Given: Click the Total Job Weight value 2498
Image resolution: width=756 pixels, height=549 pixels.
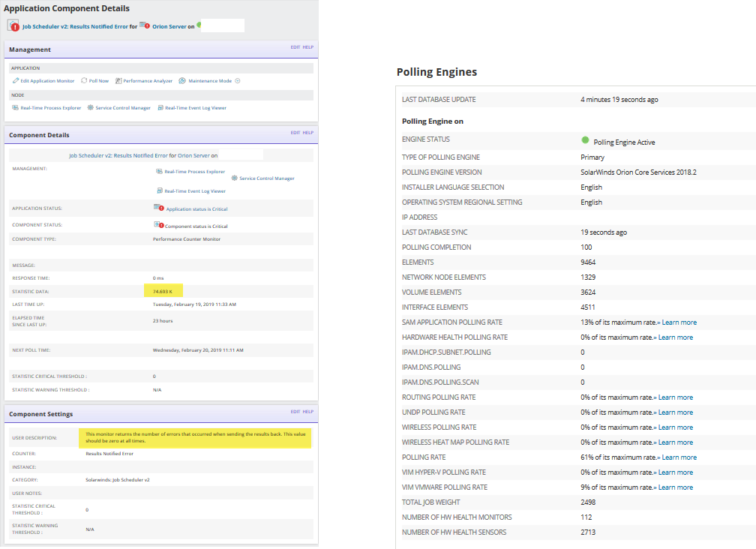Looking at the screenshot, I should 588,502.
